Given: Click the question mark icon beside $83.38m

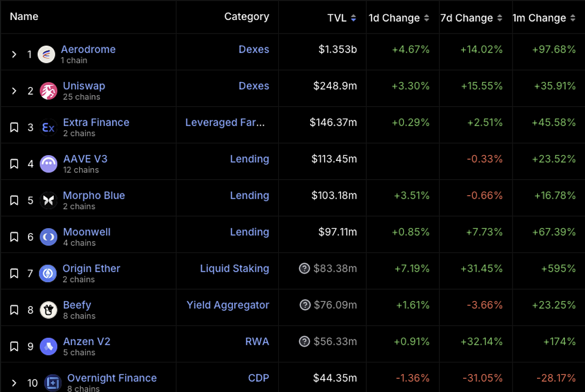Looking at the screenshot, I should tap(304, 269).
